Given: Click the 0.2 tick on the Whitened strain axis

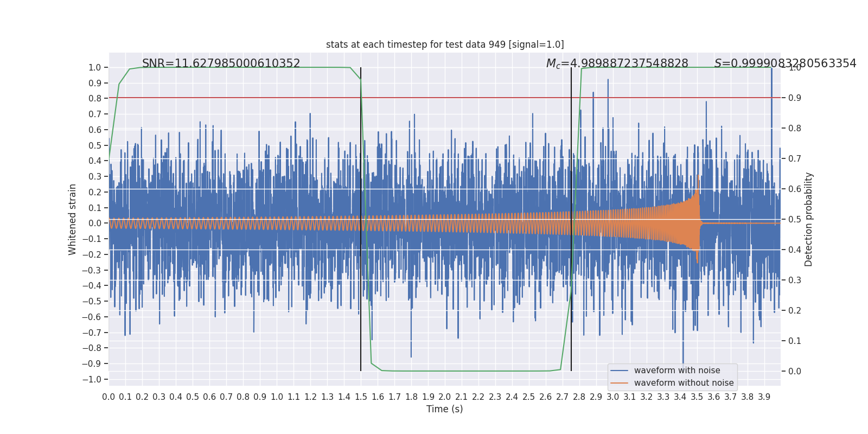Looking at the screenshot, I should tap(95, 193).
